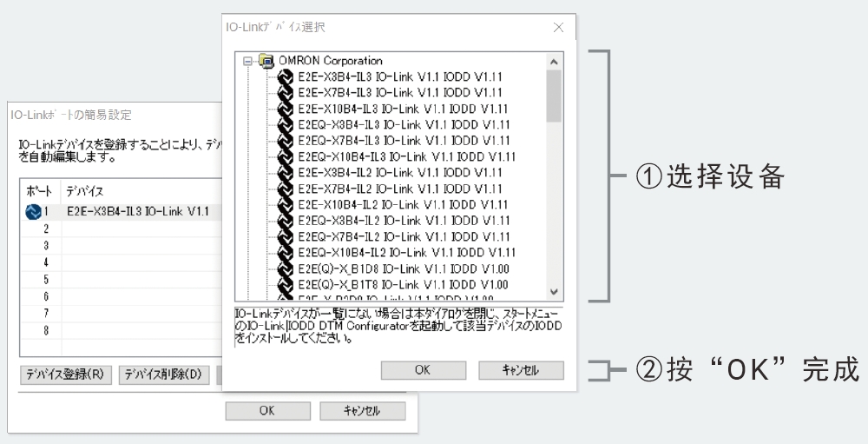Click OK in the IO-Link port settings window
Viewport: 868px width, 444px height.
coord(267,411)
